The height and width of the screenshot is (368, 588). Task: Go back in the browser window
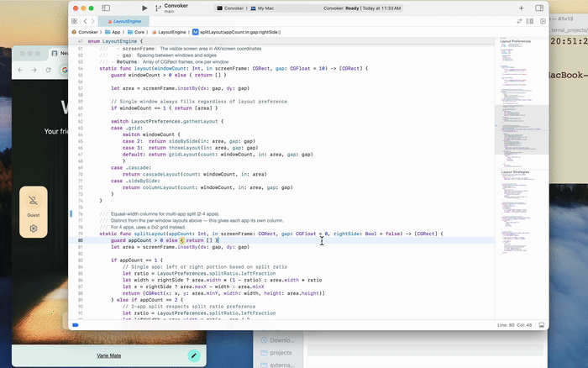[21, 70]
